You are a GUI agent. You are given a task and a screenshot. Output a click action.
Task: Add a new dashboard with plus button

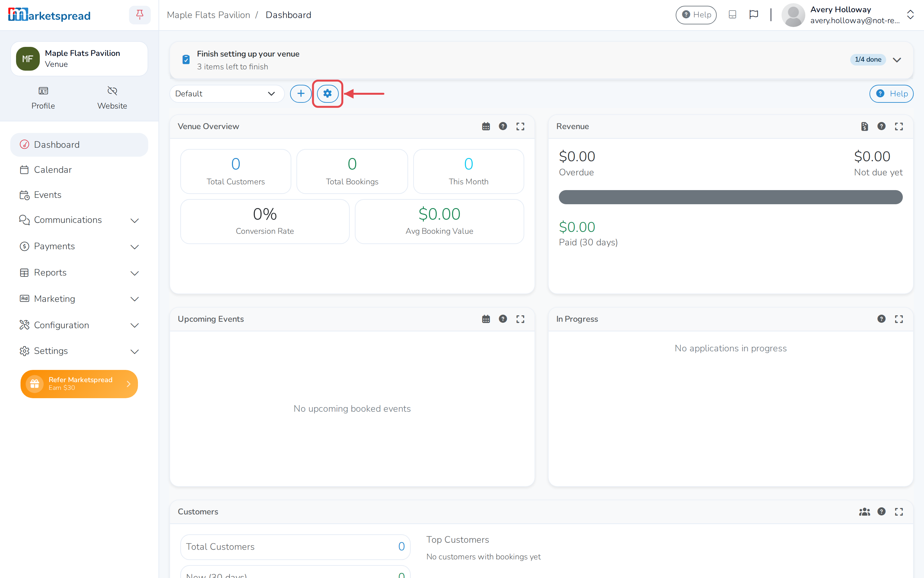point(301,94)
